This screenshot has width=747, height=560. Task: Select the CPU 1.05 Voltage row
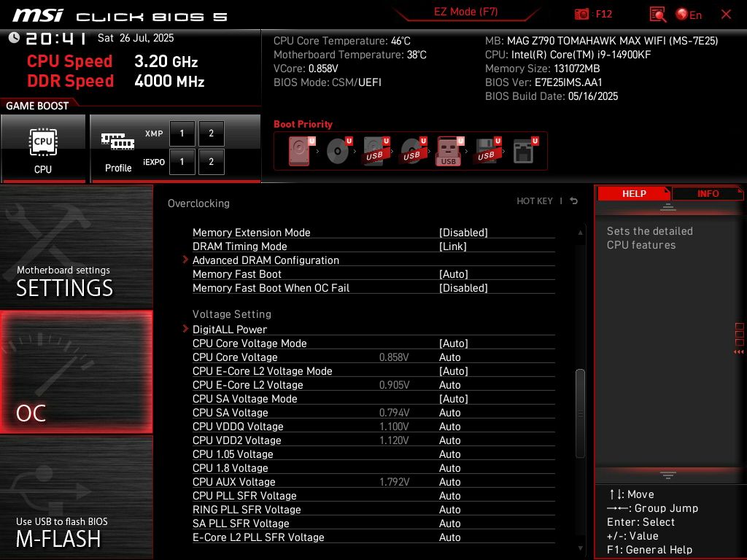373,454
